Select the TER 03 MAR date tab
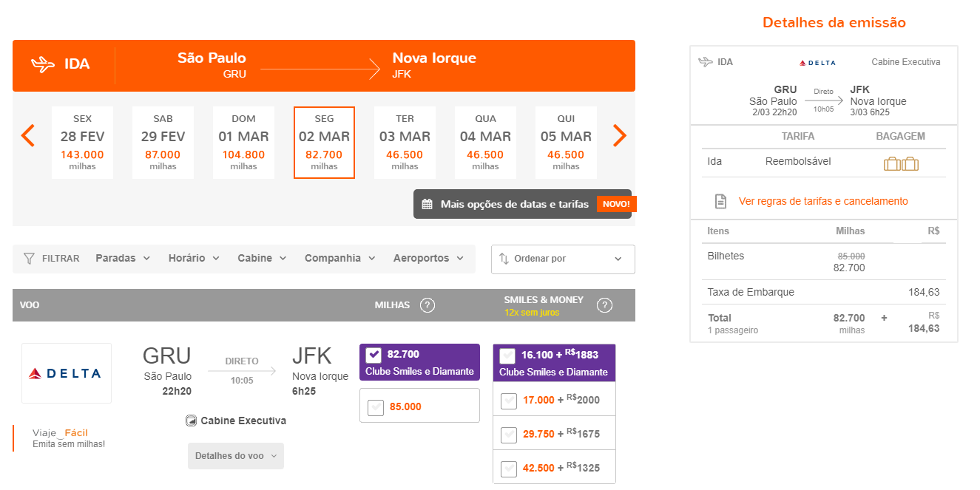Image resolution: width=980 pixels, height=490 pixels. click(405, 143)
